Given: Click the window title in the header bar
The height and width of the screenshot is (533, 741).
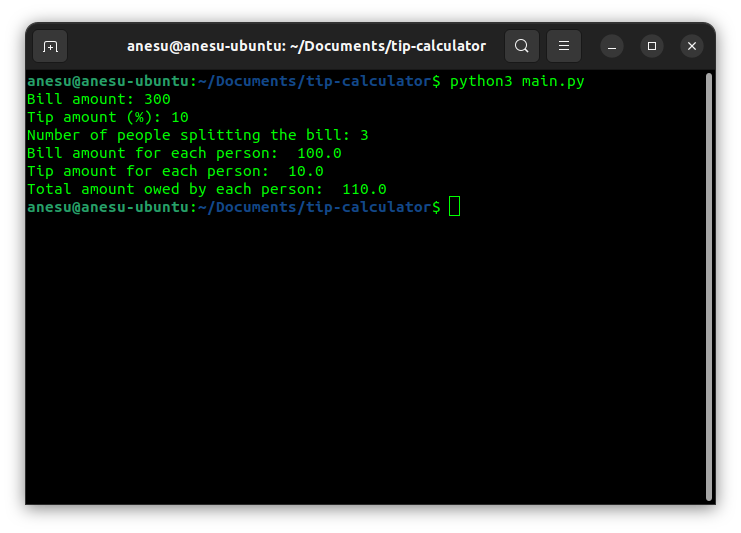Looking at the screenshot, I should [x=306, y=46].
